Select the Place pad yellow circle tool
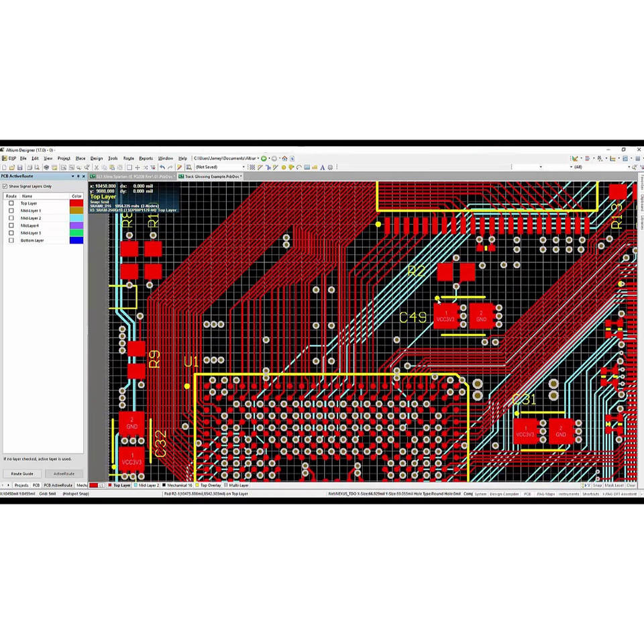This screenshot has height=644, width=644. 284,167
